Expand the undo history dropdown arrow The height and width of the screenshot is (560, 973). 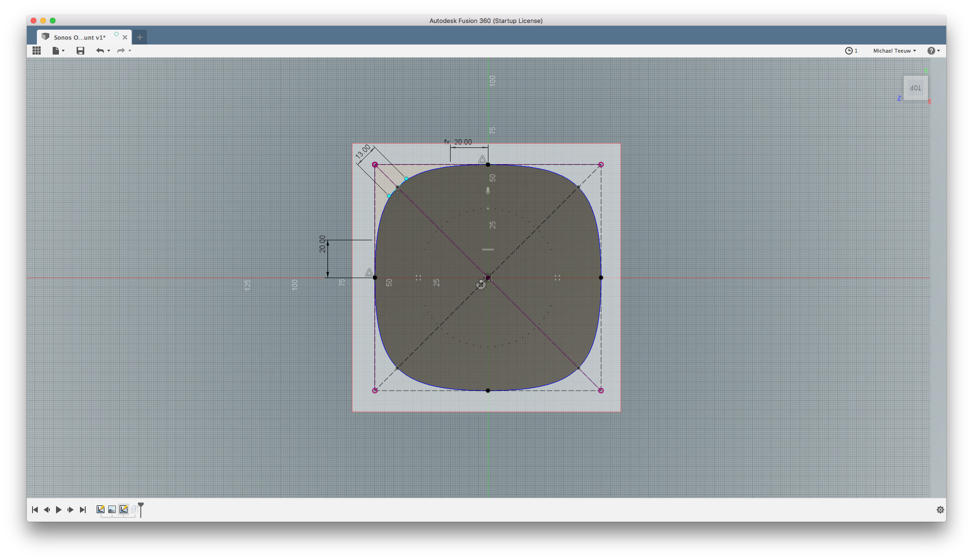[109, 51]
